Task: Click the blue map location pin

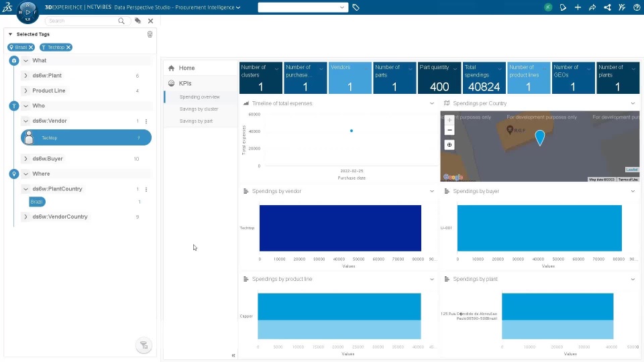Action: 539,137
